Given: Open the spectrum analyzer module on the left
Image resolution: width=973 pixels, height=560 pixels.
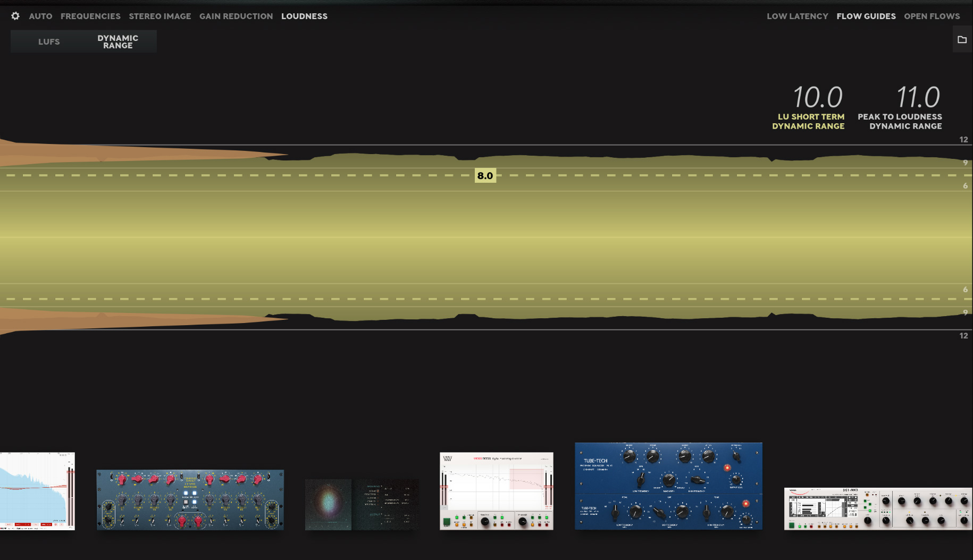Looking at the screenshot, I should tap(37, 490).
